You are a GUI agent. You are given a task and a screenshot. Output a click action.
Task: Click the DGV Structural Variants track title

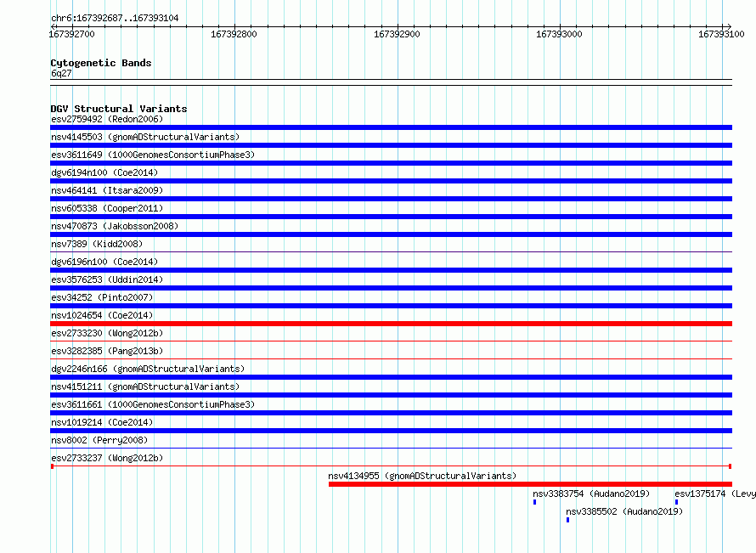(x=119, y=109)
